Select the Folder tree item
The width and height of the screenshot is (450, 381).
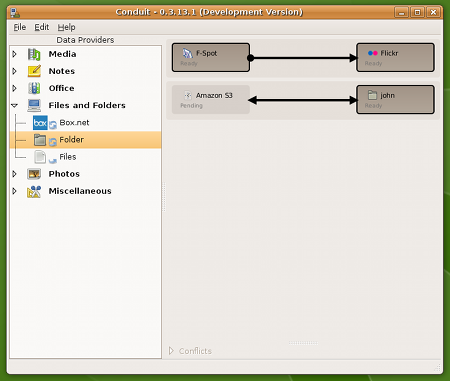[86, 140]
